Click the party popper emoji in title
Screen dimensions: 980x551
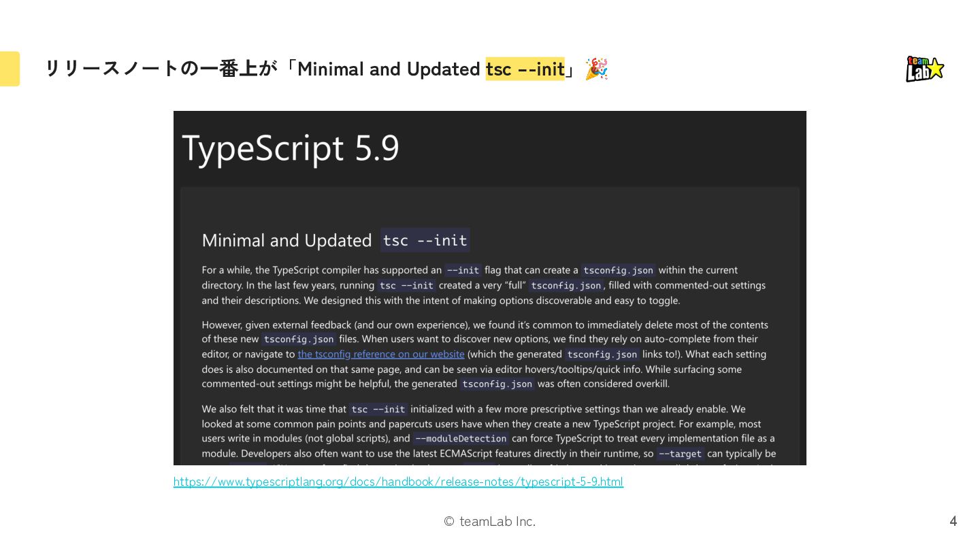pyautogui.click(x=596, y=69)
